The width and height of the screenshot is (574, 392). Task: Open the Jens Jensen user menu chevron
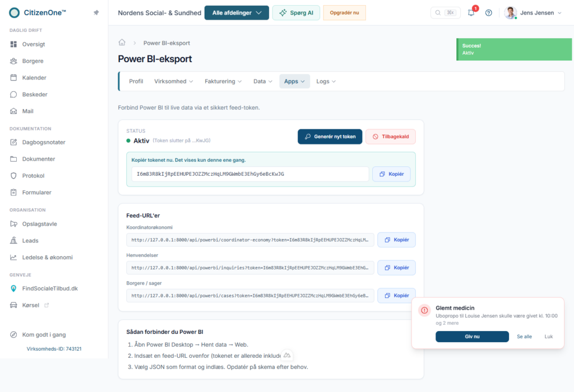(559, 13)
